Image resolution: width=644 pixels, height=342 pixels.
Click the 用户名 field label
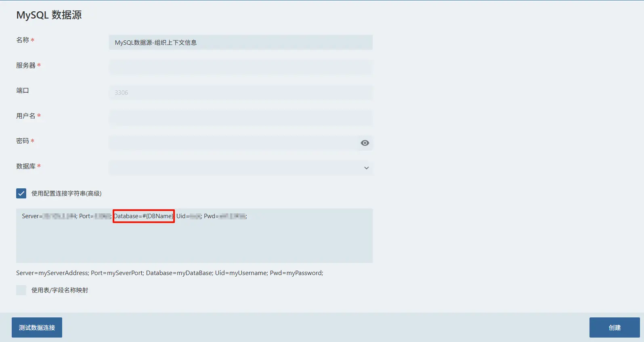26,116
